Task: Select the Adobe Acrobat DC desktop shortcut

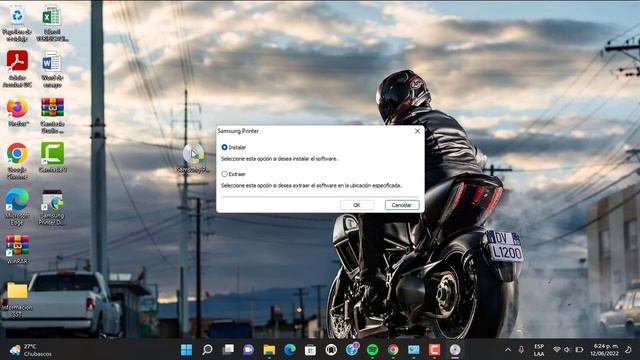Action: (x=17, y=69)
